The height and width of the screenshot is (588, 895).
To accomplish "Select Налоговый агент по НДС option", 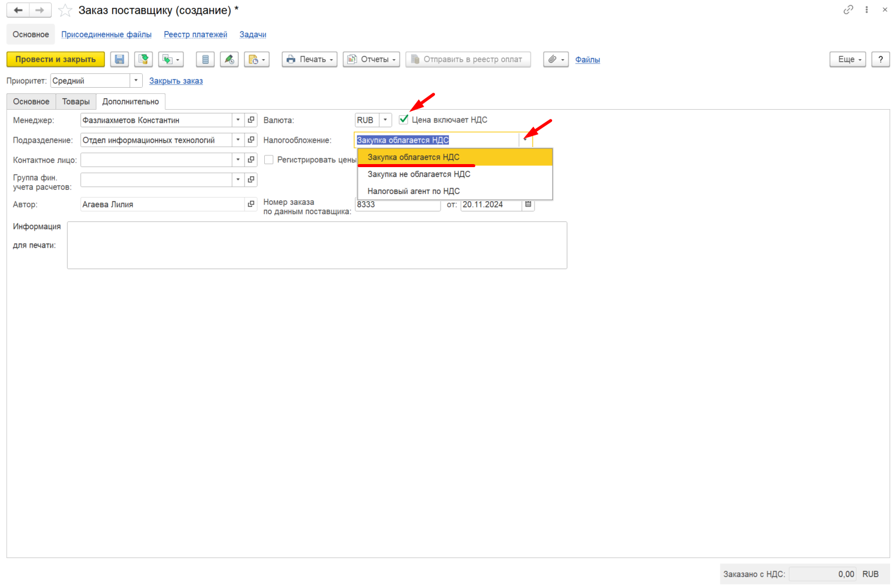I will (455, 192).
